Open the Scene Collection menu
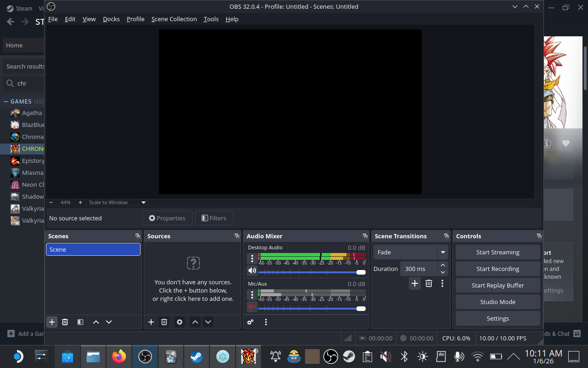Screen dimensions: 588x368 click(x=174, y=19)
